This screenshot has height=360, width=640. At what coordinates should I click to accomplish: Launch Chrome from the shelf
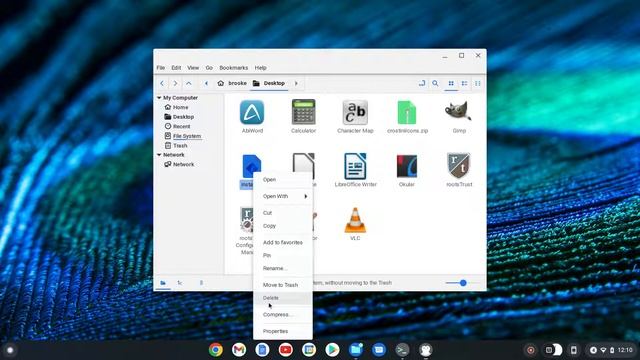(x=216, y=350)
